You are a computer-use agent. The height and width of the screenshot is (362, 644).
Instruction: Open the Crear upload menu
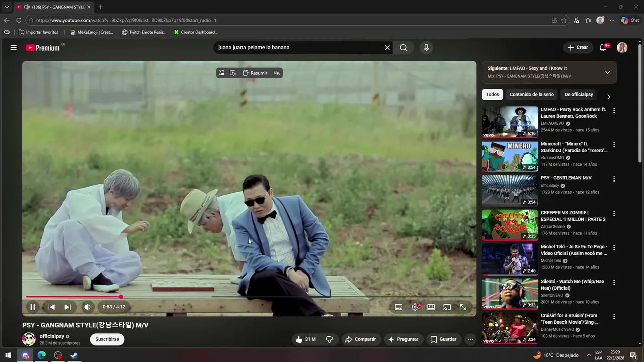coord(578,47)
